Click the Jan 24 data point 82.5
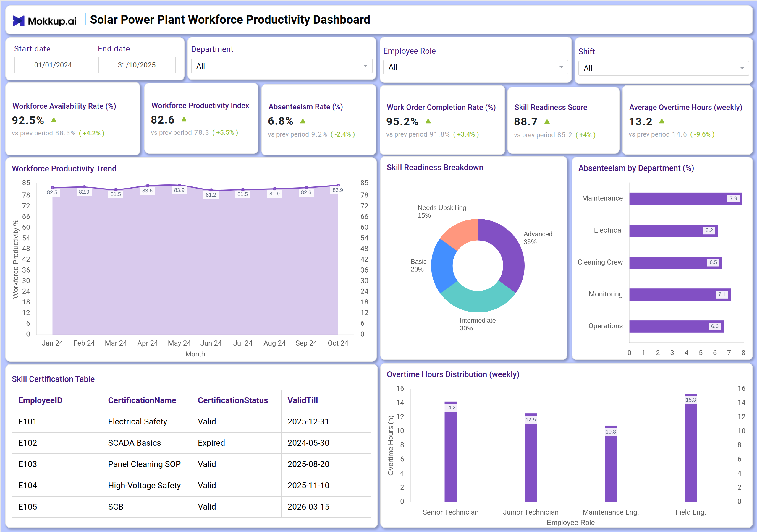Screen dimensions: 757x532 point(52,188)
